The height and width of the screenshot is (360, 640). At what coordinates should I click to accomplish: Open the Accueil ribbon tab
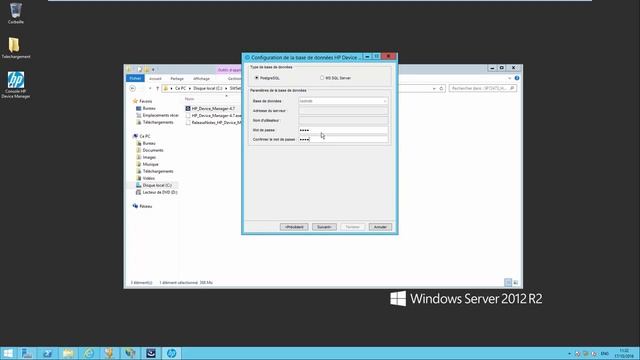point(155,78)
